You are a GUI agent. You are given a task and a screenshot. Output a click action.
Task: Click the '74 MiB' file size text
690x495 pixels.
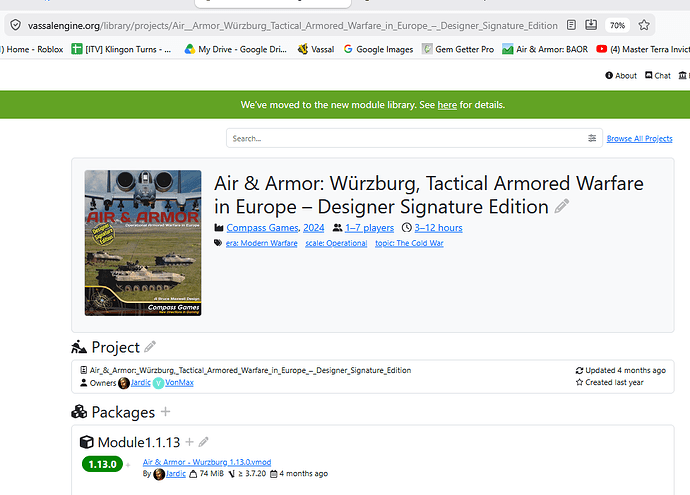point(212,473)
